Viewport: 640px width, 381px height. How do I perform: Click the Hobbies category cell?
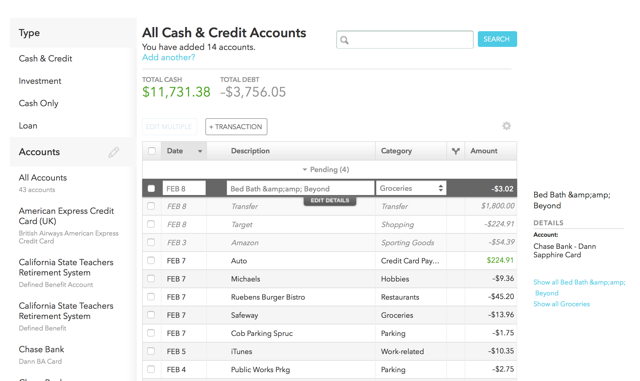coord(395,279)
